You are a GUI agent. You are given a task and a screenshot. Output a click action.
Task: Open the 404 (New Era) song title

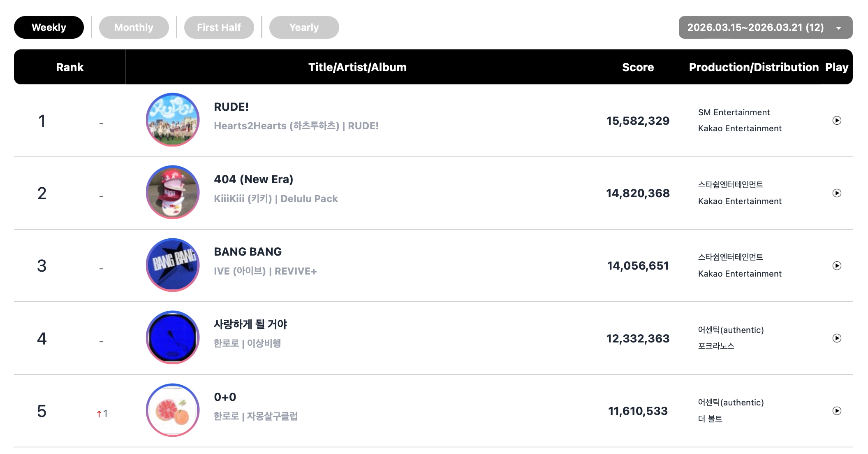pos(253,179)
